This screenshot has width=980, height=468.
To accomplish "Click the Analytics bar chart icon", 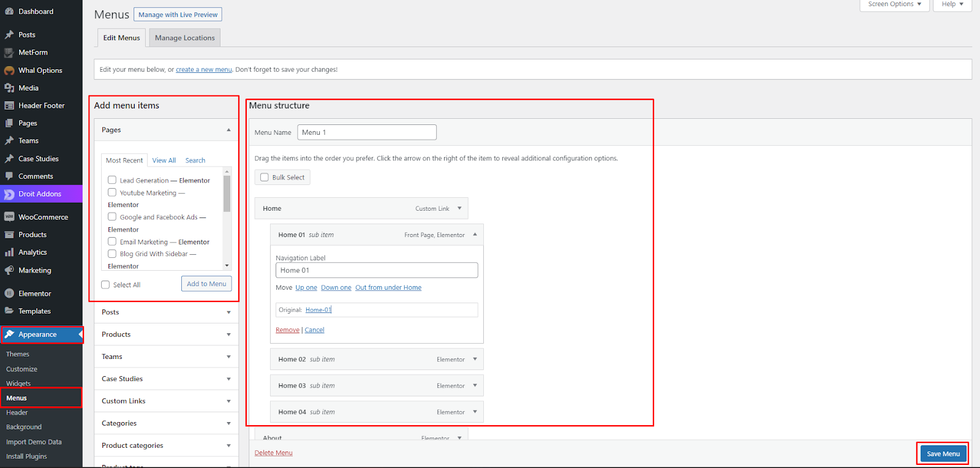I will pos(9,252).
